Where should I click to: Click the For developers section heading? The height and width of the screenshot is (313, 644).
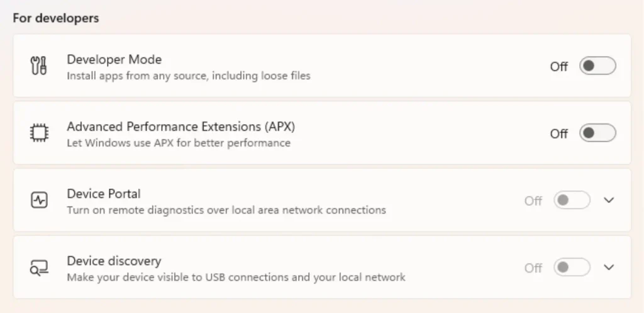(56, 18)
